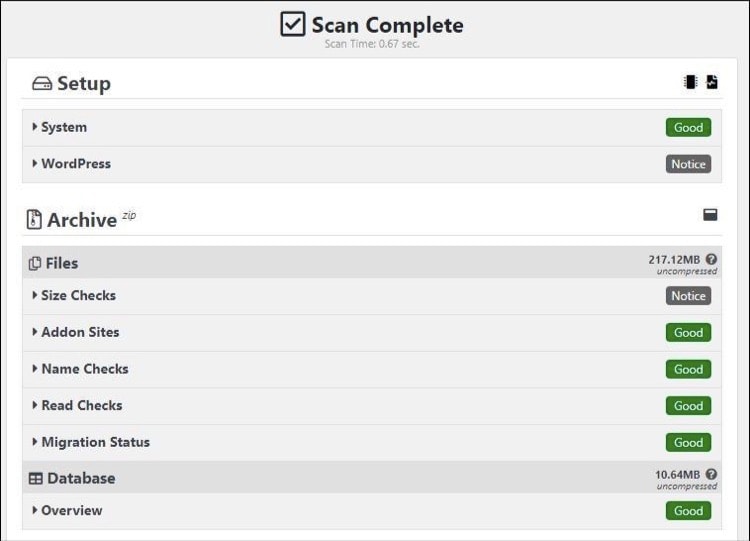750x541 pixels.
Task: Click the film strip icon in Setup header
Action: click(690, 82)
